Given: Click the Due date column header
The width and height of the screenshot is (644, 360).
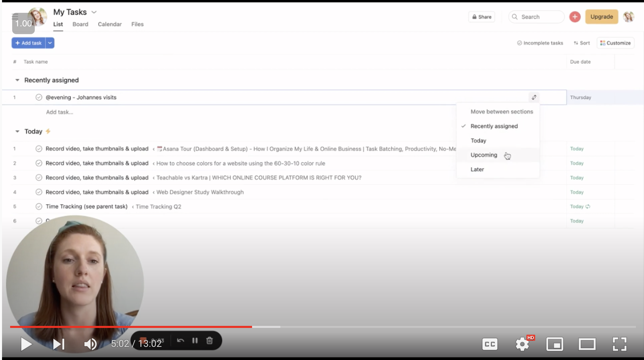Looking at the screenshot, I should (x=580, y=62).
